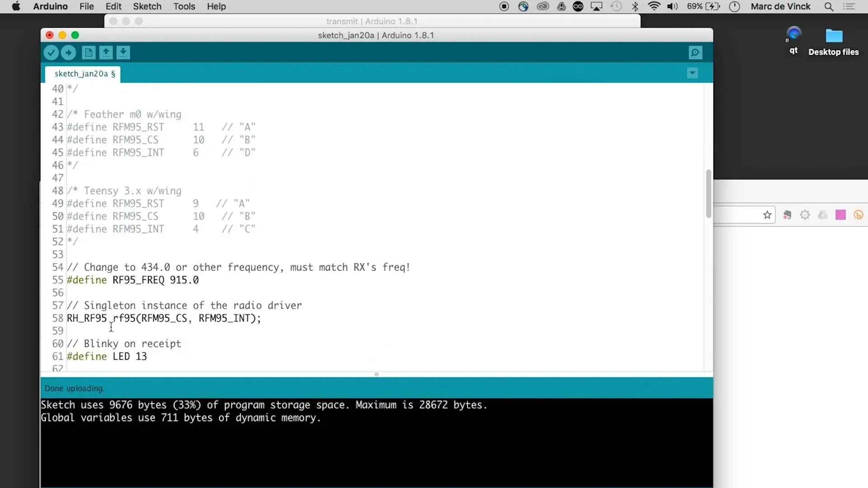This screenshot has width=868, height=488.
Task: Click the battery 69% indicator
Action: (703, 6)
